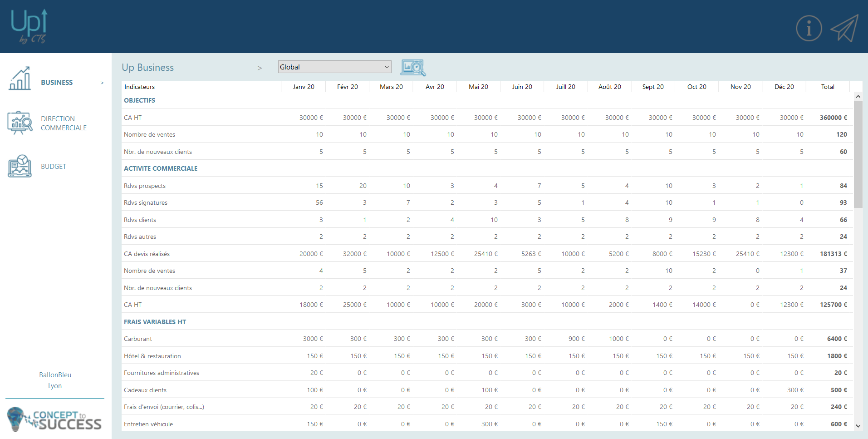
Task: Select the Fournitures administratives row label
Action: coord(162,373)
